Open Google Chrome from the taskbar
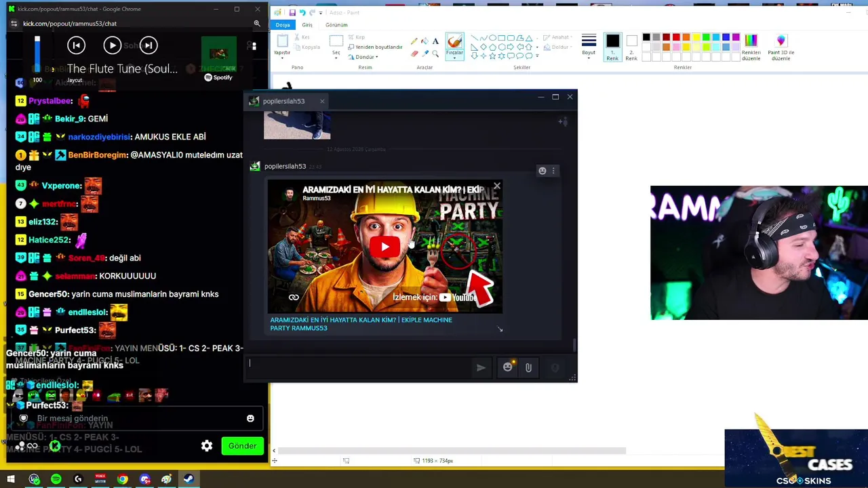The width and height of the screenshot is (868, 488). pyautogui.click(x=122, y=479)
